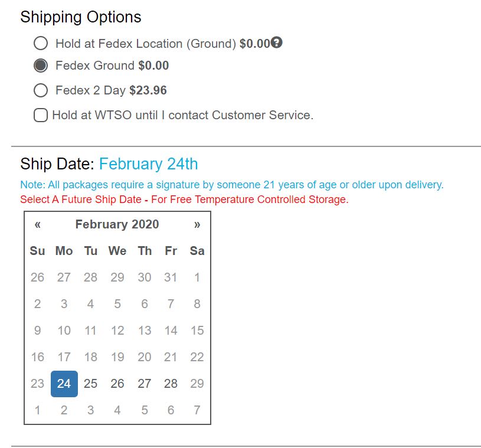The width and height of the screenshot is (481, 448).
Task: Check Hold at WTSO until contact checkbox
Action: point(41,115)
